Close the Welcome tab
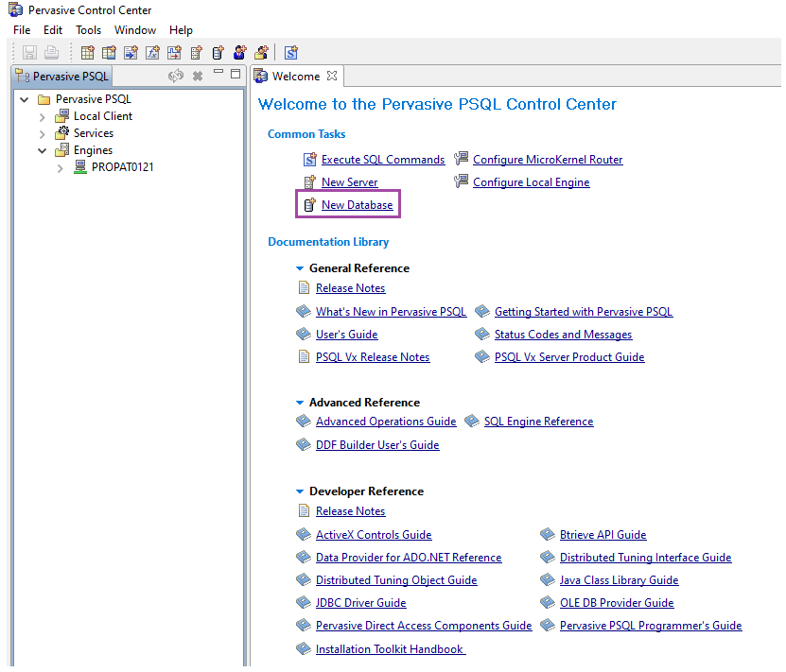 coord(332,76)
